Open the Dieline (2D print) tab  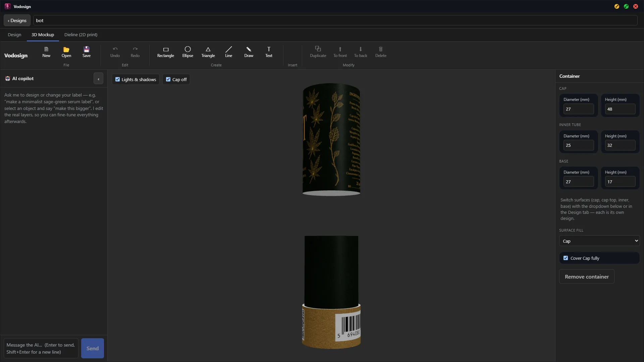coord(81,35)
